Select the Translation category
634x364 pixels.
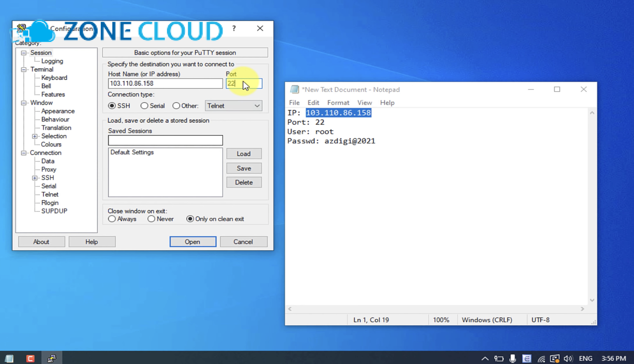point(56,128)
